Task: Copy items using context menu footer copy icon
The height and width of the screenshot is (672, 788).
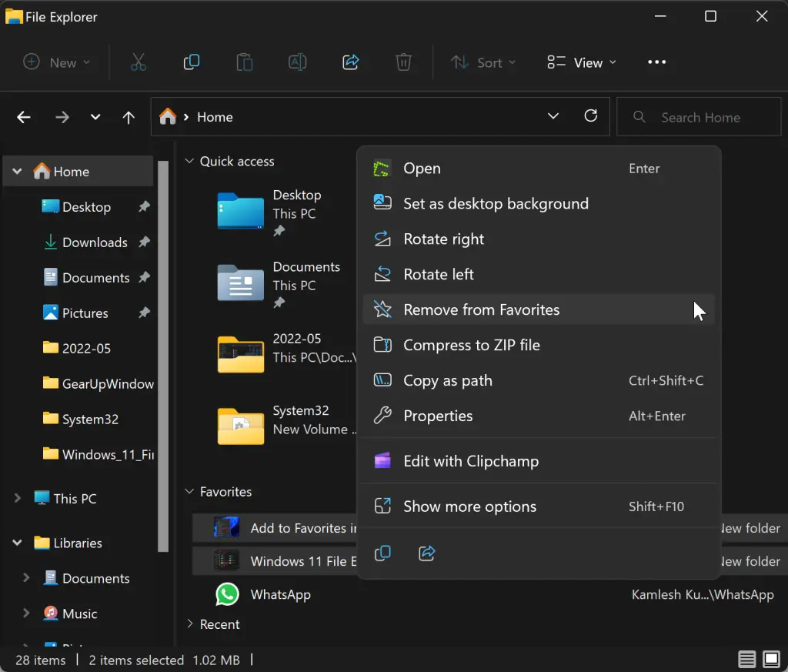Action: (382, 553)
